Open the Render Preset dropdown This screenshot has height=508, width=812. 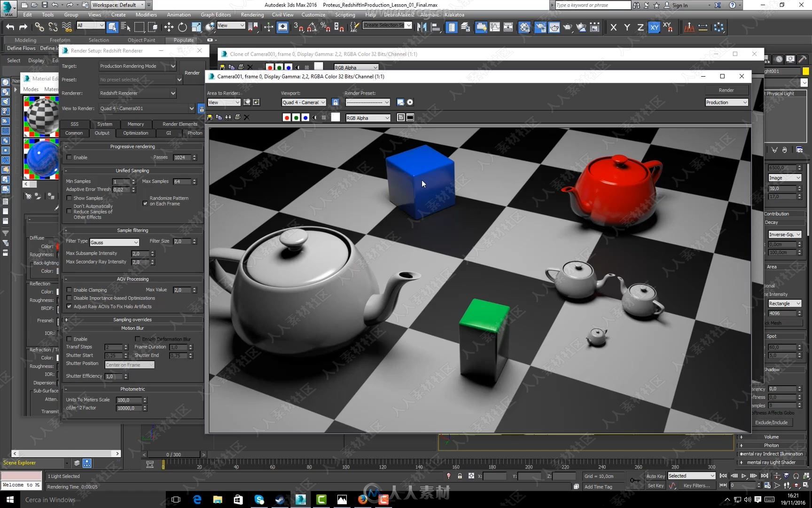click(367, 102)
